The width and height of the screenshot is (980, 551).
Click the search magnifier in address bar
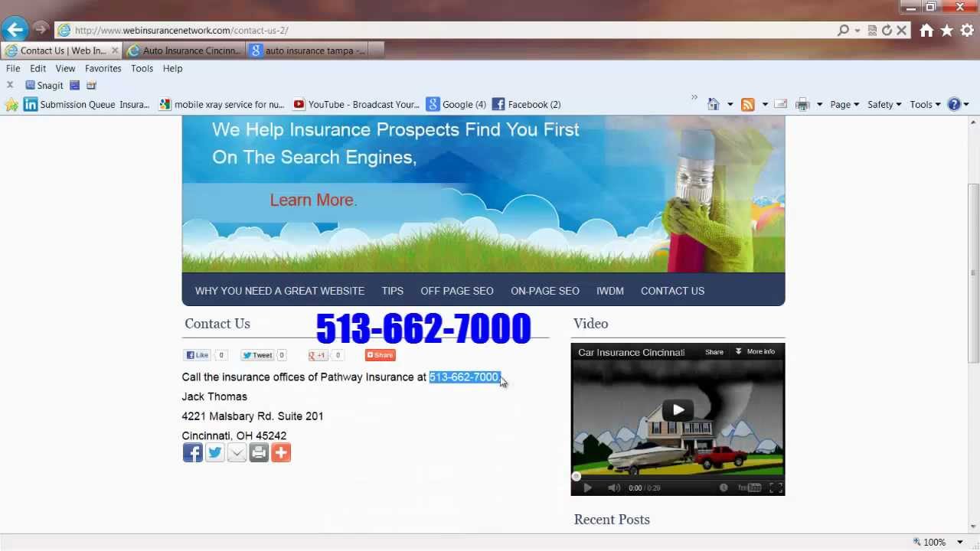[x=843, y=31]
